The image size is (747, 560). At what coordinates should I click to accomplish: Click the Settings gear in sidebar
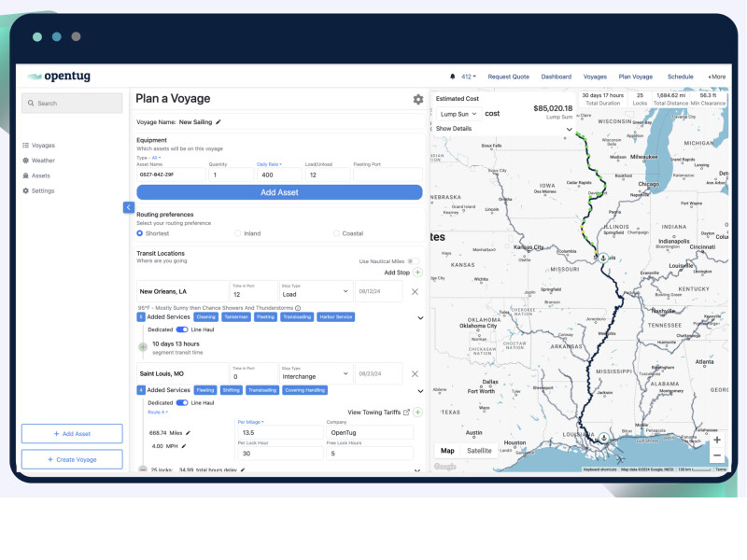[26, 190]
